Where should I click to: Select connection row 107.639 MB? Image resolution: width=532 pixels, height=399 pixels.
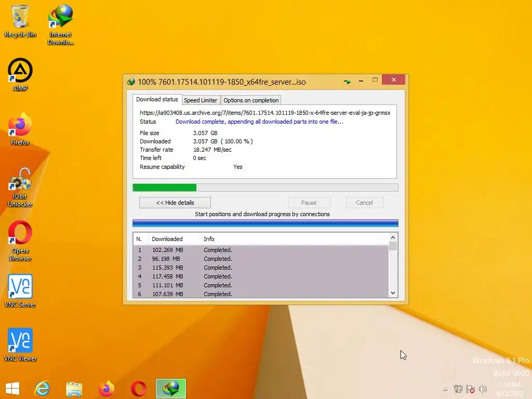pos(261,294)
